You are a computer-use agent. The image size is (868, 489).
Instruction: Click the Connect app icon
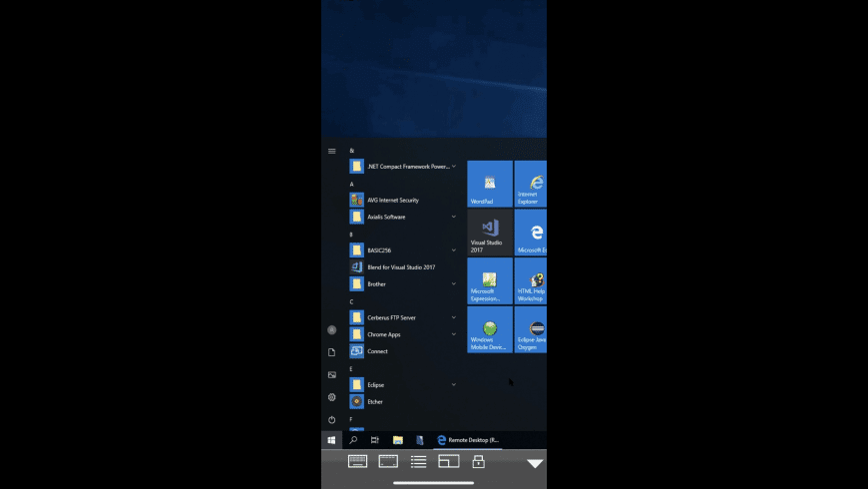(x=356, y=351)
